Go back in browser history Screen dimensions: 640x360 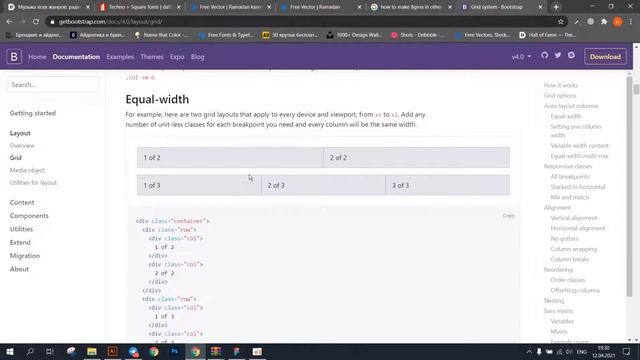coord(9,22)
